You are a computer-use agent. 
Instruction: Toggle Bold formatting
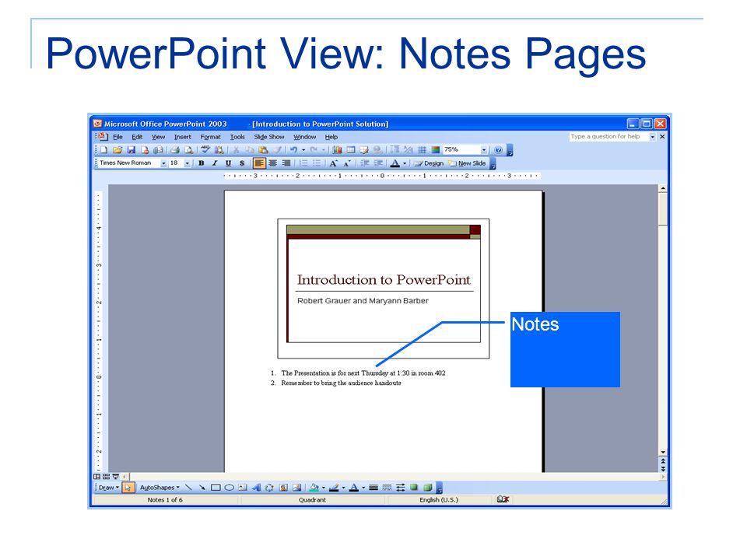pos(202,163)
